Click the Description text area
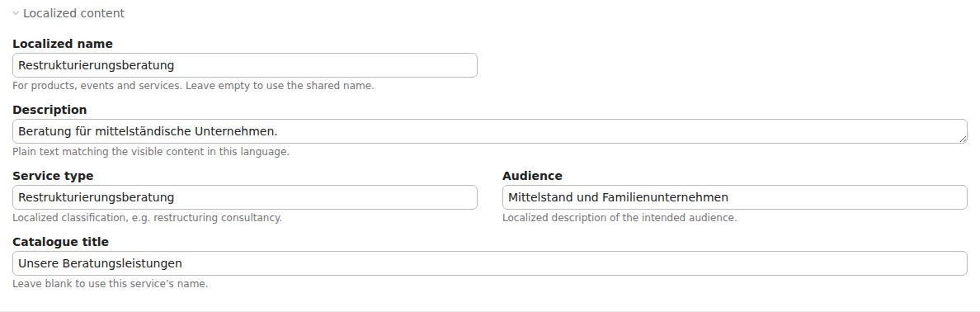This screenshot has height=312, width=980. coord(490,131)
